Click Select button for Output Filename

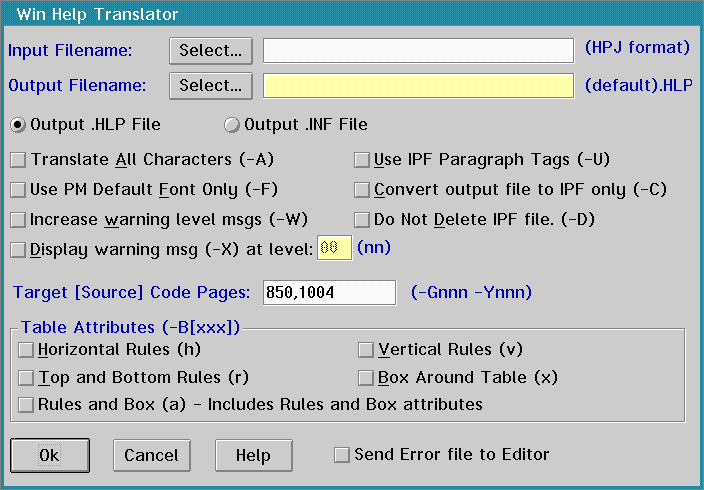coord(210,86)
